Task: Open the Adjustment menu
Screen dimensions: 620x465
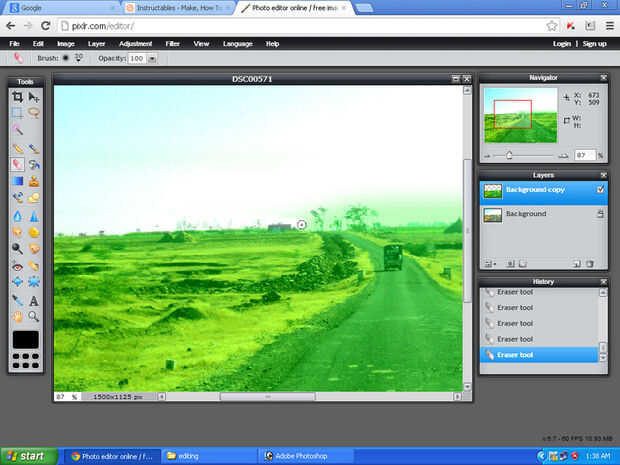Action: click(x=135, y=44)
